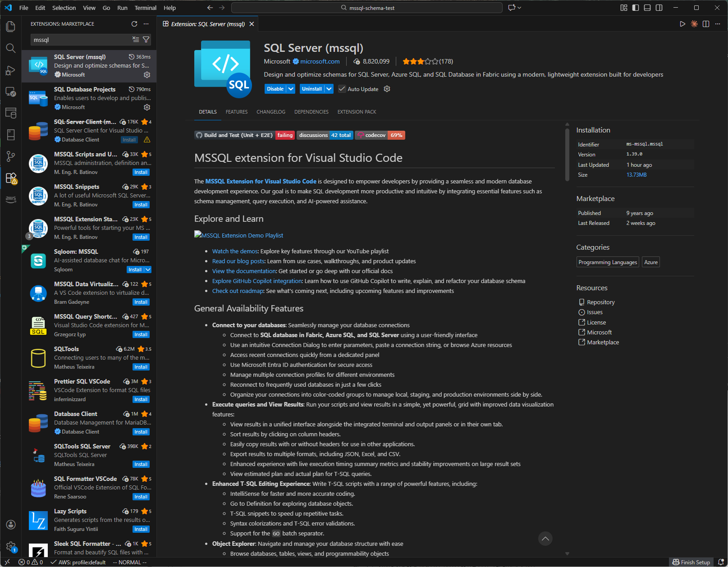The image size is (728, 567).
Task: Open the database window icon in activity bar
Action: coord(11,113)
